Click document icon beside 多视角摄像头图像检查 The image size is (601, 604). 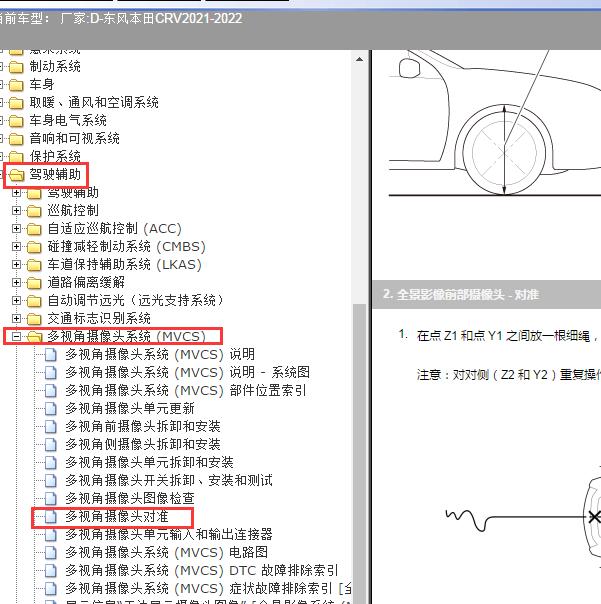coord(51,498)
